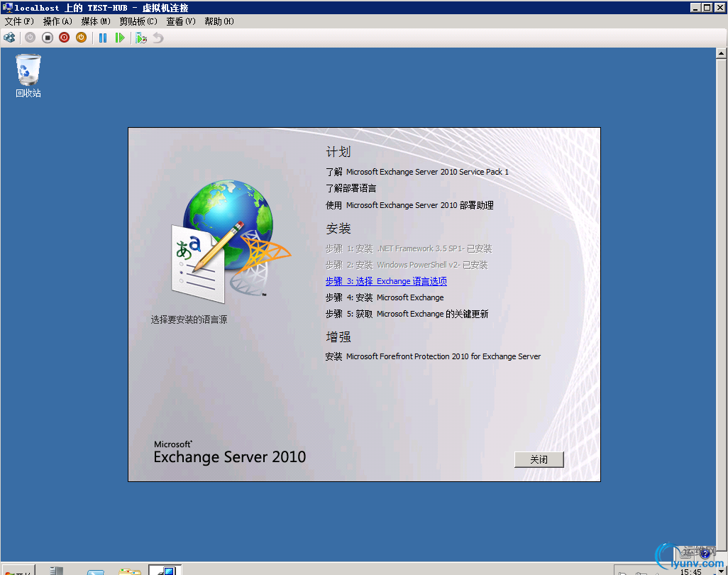Take a snapshot using the toolbar icon
The height and width of the screenshot is (575, 728).
tap(141, 38)
